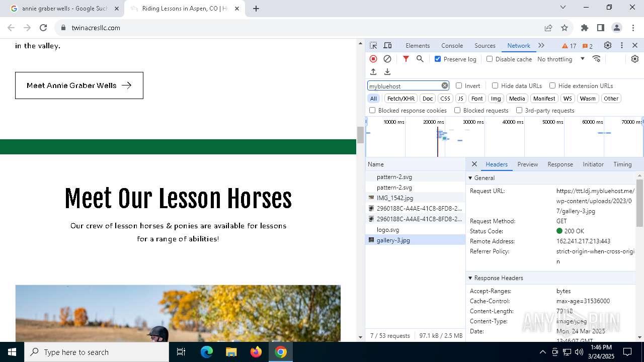Toggle Preserve log checkbox

[438, 59]
